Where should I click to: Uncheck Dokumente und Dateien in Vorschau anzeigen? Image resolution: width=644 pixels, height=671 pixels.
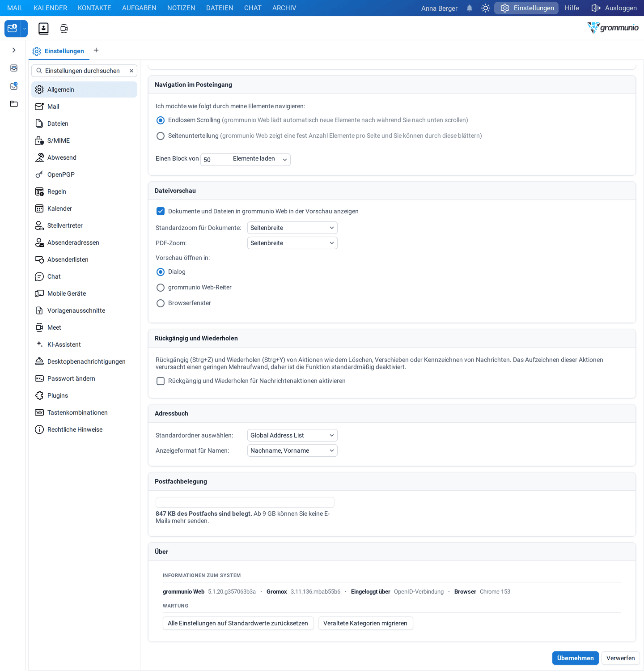[x=161, y=211]
